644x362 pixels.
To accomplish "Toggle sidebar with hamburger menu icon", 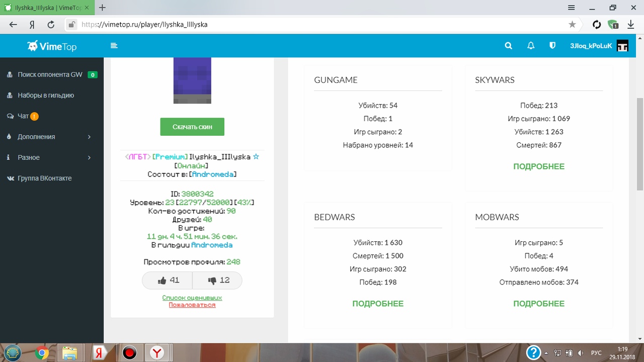I will coord(114,46).
